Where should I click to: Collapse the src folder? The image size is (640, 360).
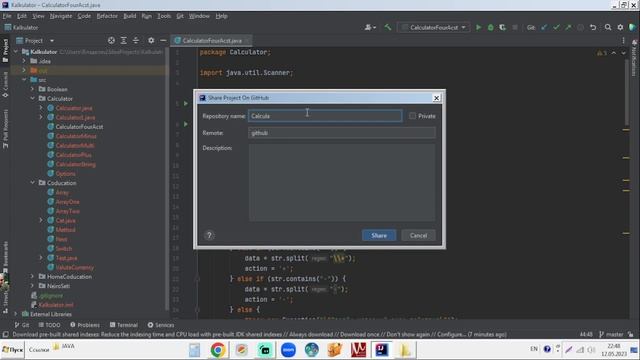click(x=24, y=80)
